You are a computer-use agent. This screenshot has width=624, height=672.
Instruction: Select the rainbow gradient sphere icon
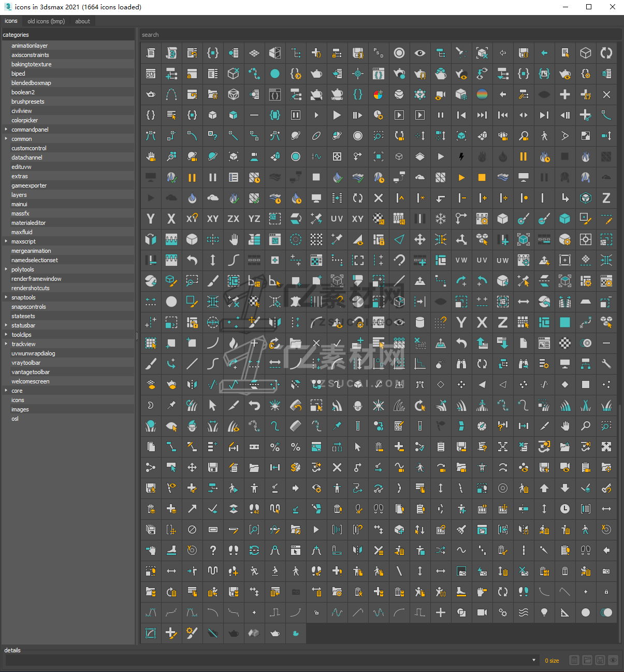click(x=482, y=94)
